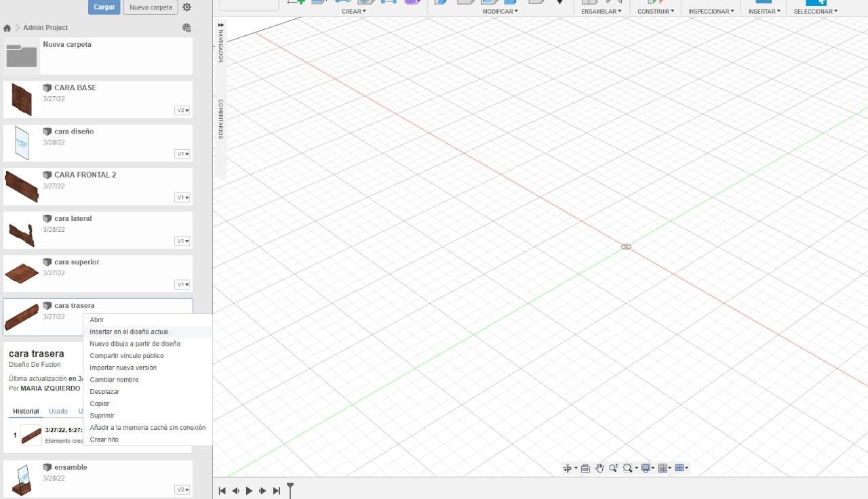This screenshot has width=868, height=499.
Task: Open the CARA BASE version V3 dropdown
Action: 182,111
